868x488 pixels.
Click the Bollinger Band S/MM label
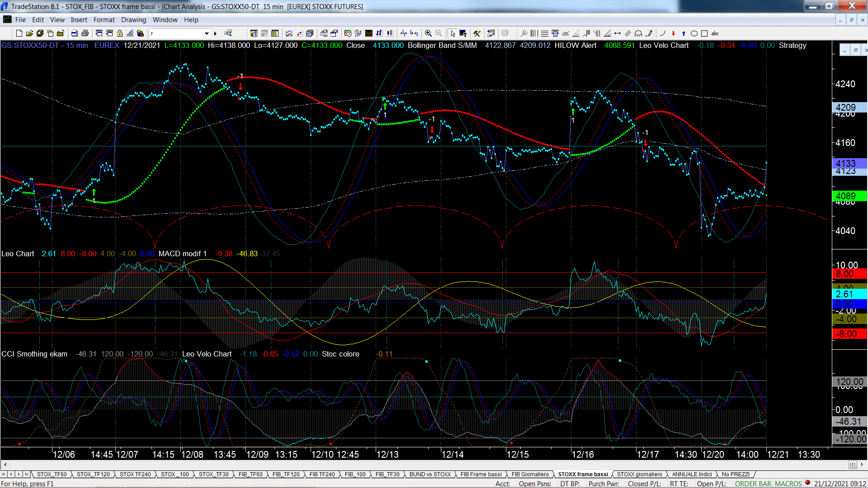tap(442, 45)
